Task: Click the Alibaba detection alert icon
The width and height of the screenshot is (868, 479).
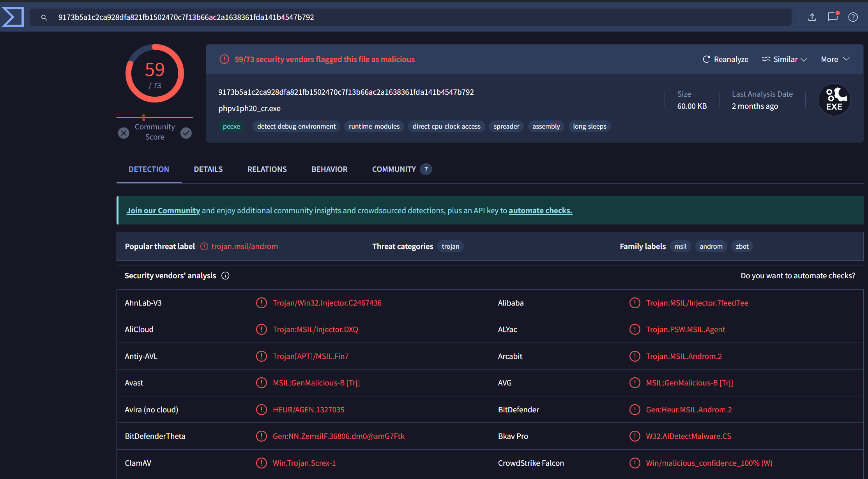Action: (635, 303)
